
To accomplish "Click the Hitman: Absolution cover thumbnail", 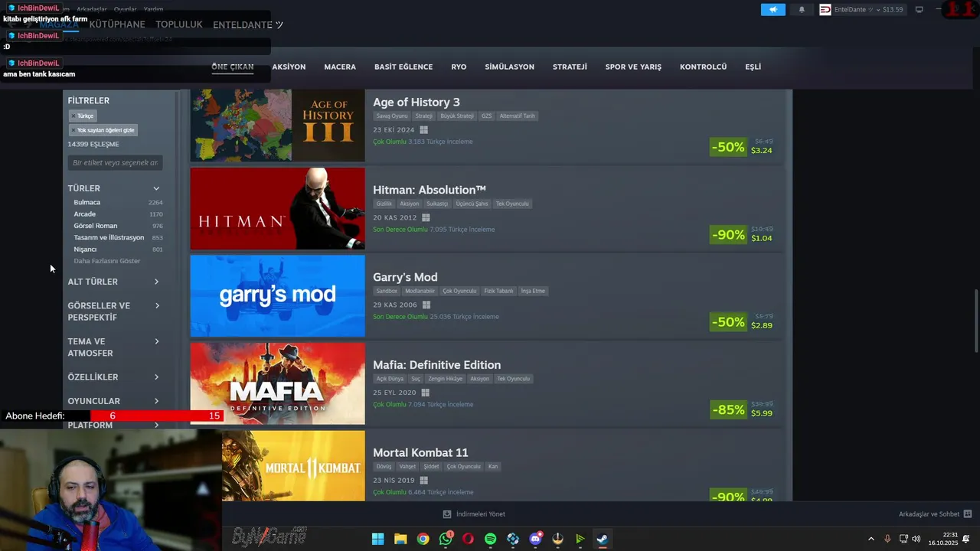I will point(277,209).
